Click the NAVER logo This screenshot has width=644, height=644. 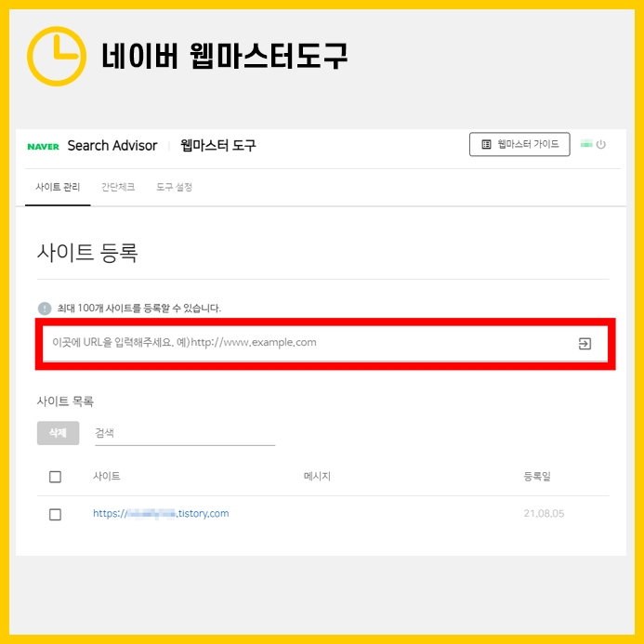pyautogui.click(x=43, y=147)
